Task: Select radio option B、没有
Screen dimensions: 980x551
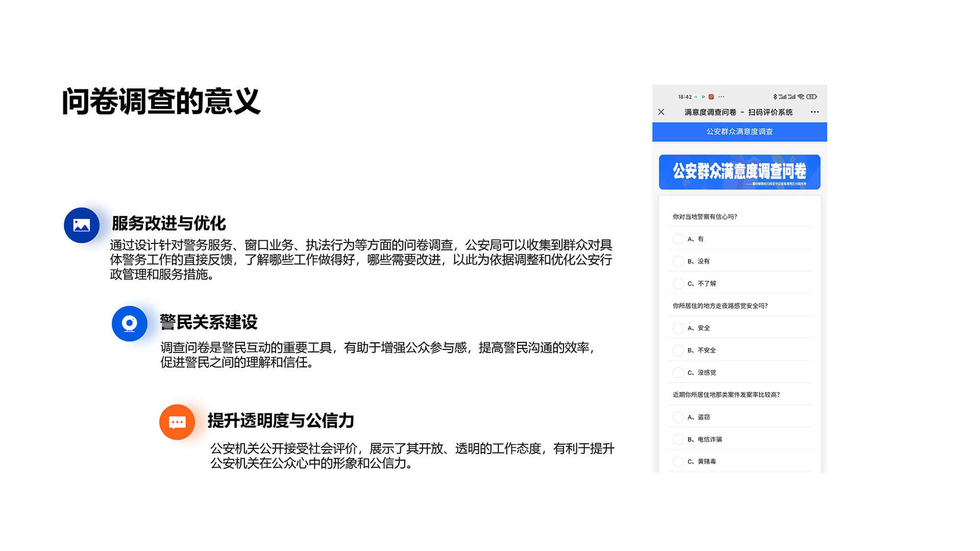Action: point(678,261)
